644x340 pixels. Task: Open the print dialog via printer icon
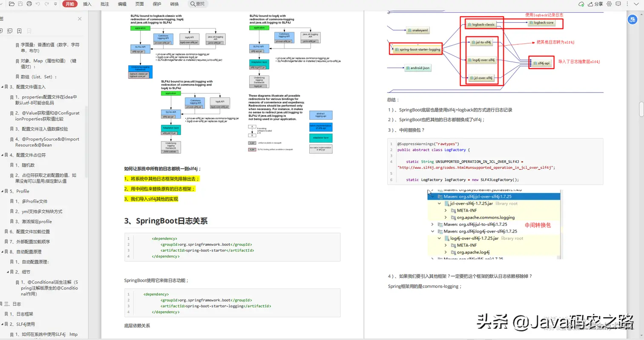point(29,4)
